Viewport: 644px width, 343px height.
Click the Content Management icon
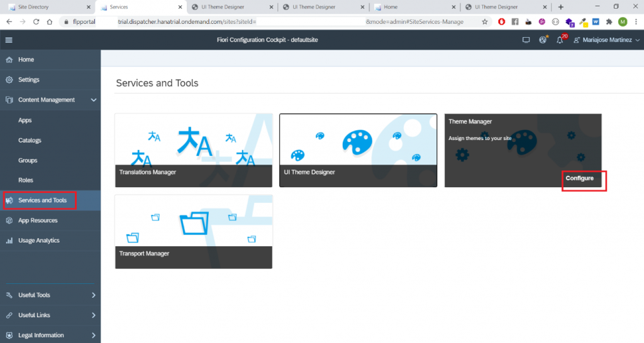click(9, 100)
